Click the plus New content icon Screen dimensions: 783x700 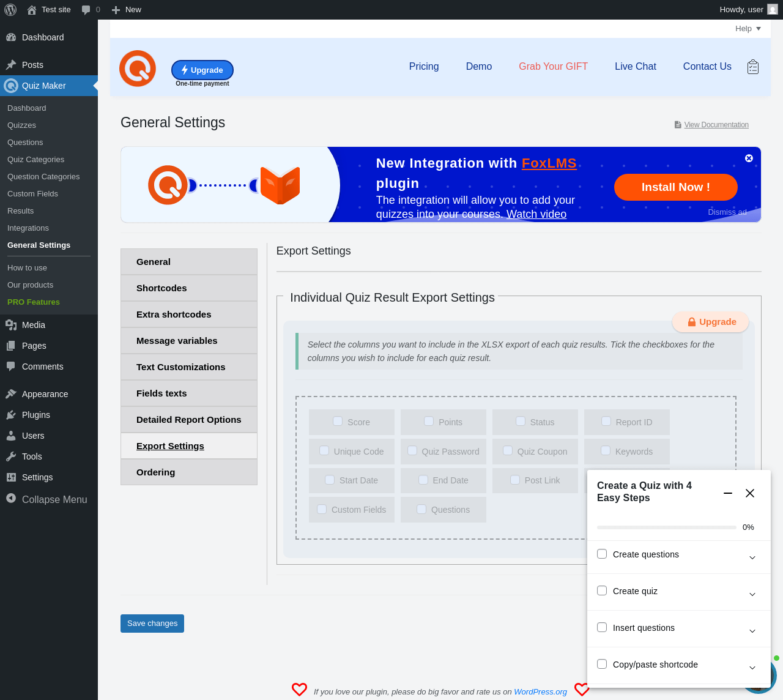point(116,10)
